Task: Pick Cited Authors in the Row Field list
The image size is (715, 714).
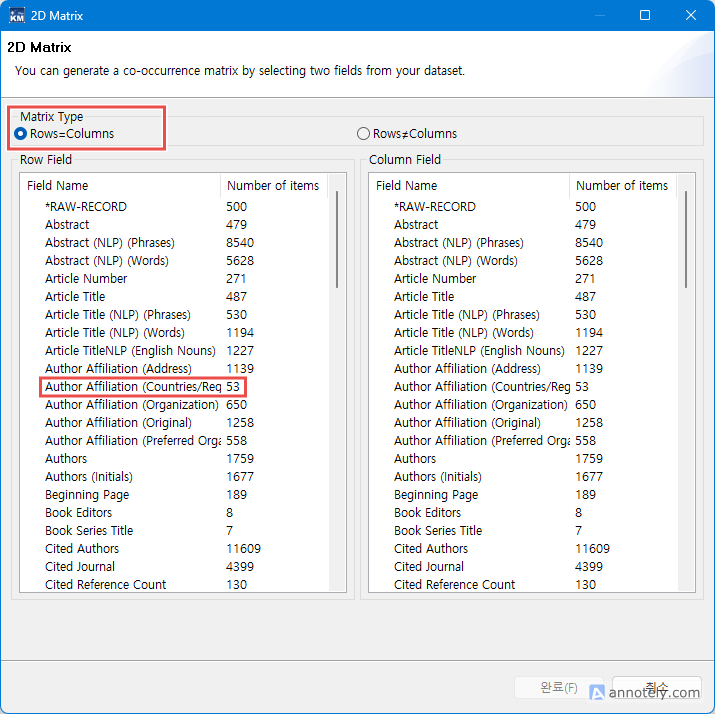Action: 82,549
